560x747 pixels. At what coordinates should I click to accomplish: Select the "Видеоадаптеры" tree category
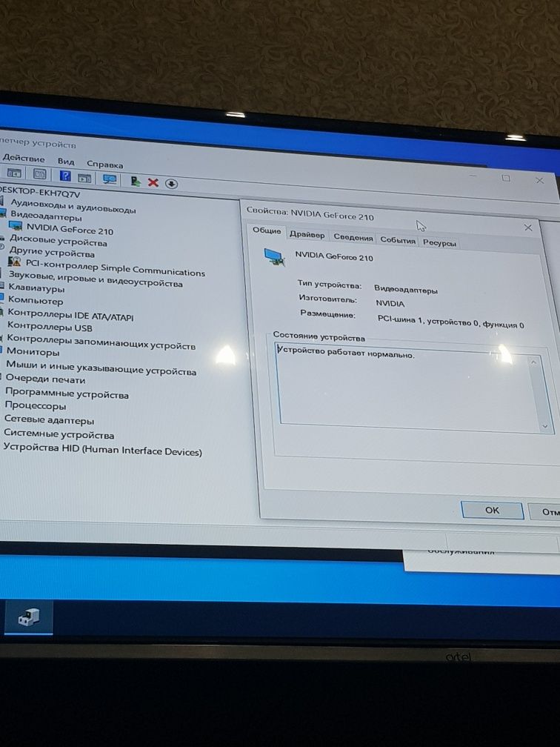click(x=46, y=216)
